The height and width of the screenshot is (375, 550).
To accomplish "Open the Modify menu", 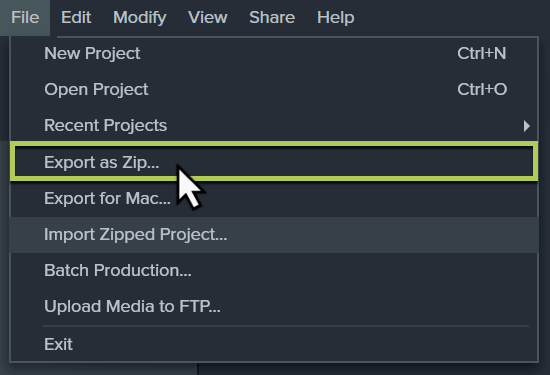I will click(x=140, y=18).
